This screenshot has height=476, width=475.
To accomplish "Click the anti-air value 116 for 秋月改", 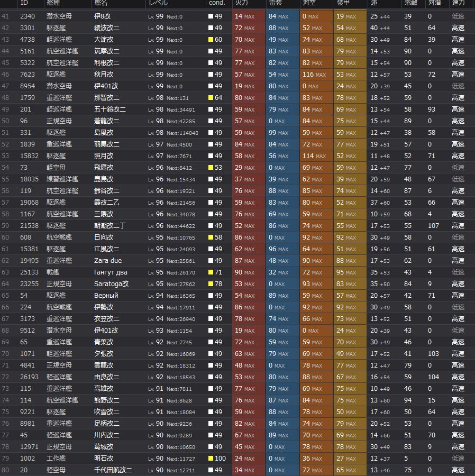I will (x=308, y=75).
